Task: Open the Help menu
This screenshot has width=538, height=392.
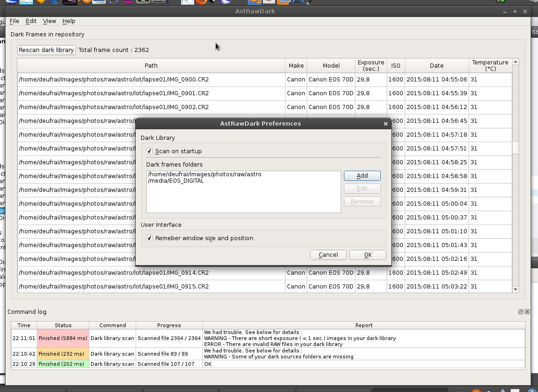Action: (x=69, y=21)
